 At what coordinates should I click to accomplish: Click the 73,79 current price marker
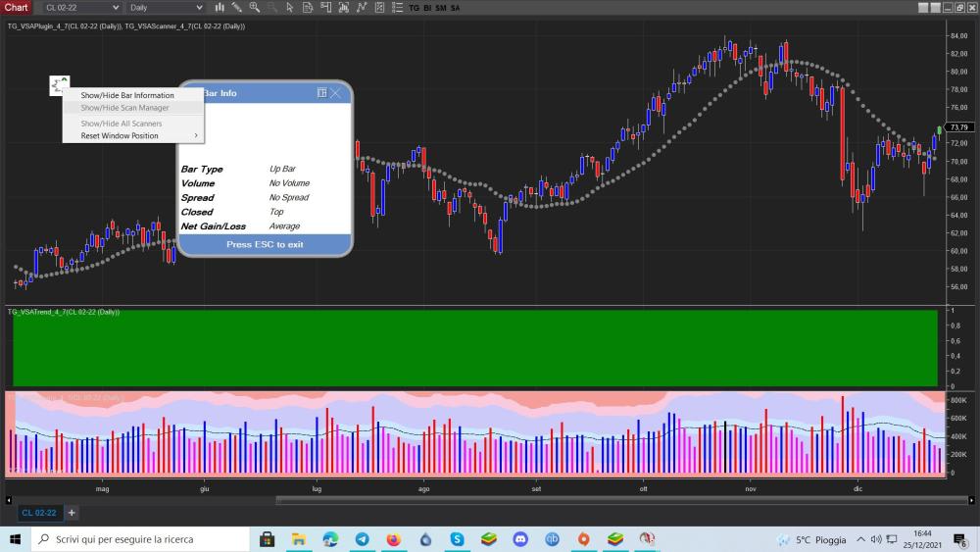(959, 127)
